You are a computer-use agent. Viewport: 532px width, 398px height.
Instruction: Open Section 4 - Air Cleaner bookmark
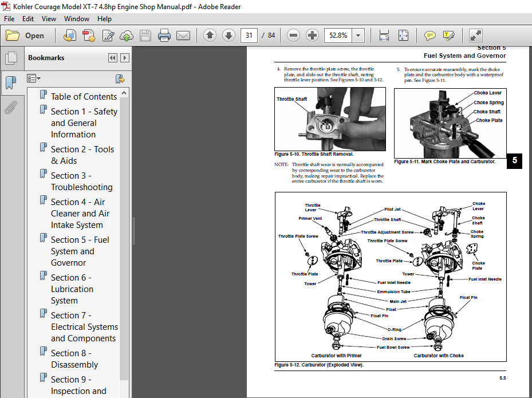tap(80, 214)
